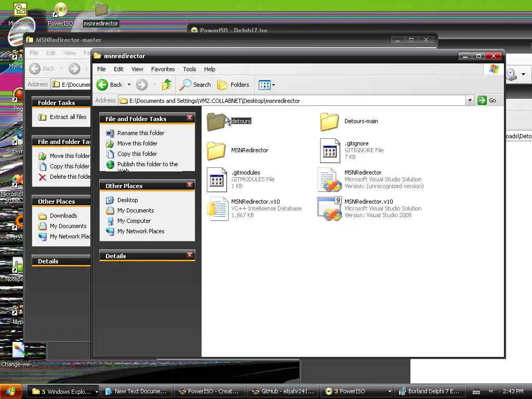Click the Go button
This screenshot has width=532, height=399.
tap(487, 100)
